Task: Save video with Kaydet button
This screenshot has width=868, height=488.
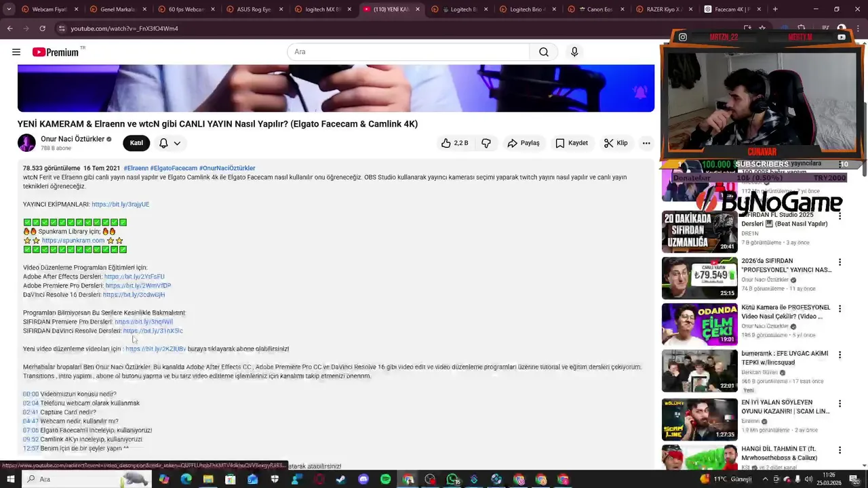Action: click(x=572, y=143)
